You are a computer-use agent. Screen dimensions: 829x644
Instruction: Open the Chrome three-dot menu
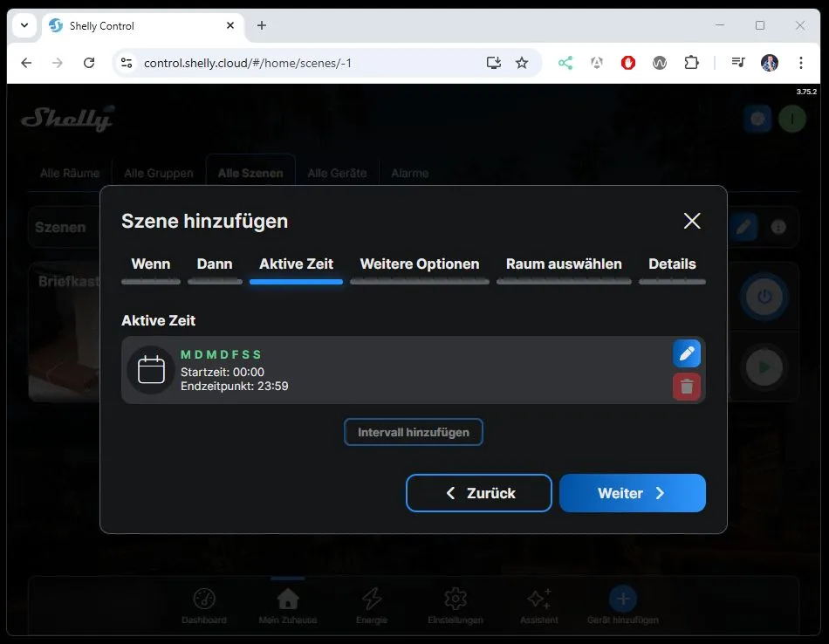coord(801,63)
